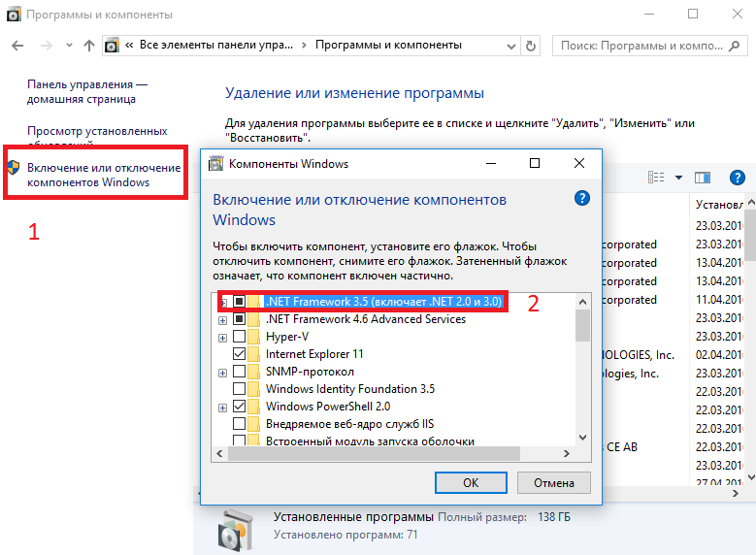This screenshot has height=555, width=756.
Task: Select Windows PowerShell 2.0 row text
Action: pyautogui.click(x=328, y=406)
